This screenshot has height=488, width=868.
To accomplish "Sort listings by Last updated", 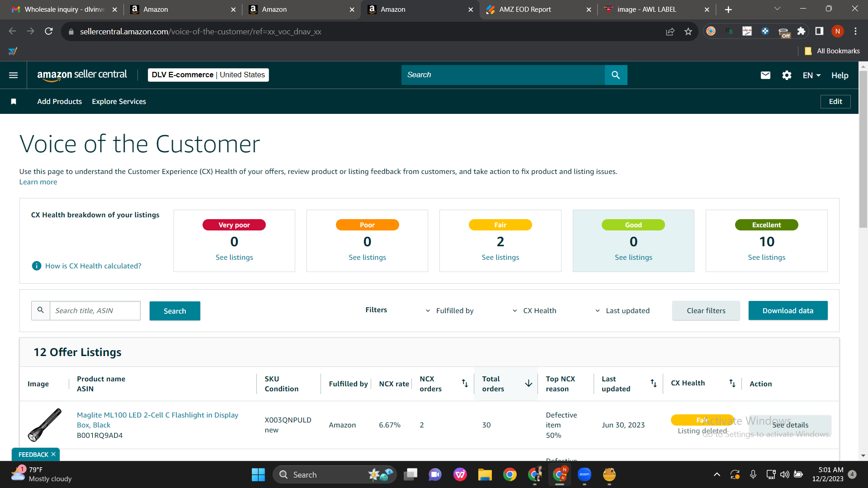I will pyautogui.click(x=654, y=384).
